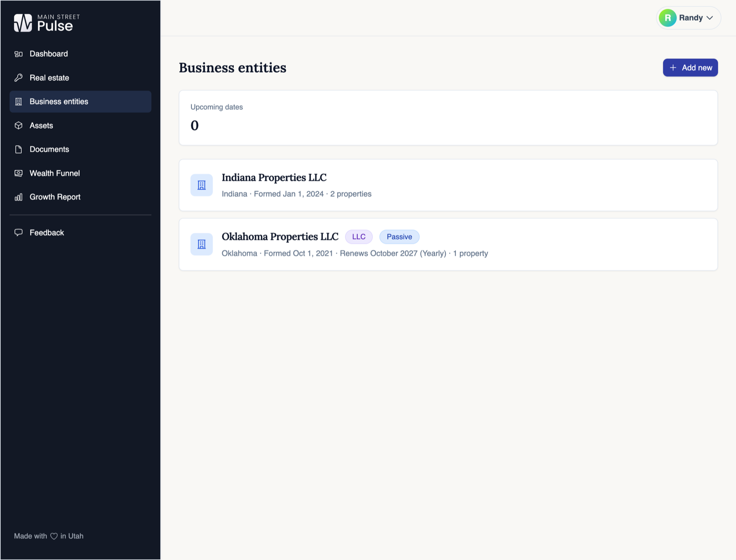Click the Passive badge on Oklahoma Properties
The image size is (736, 560).
pyautogui.click(x=399, y=237)
